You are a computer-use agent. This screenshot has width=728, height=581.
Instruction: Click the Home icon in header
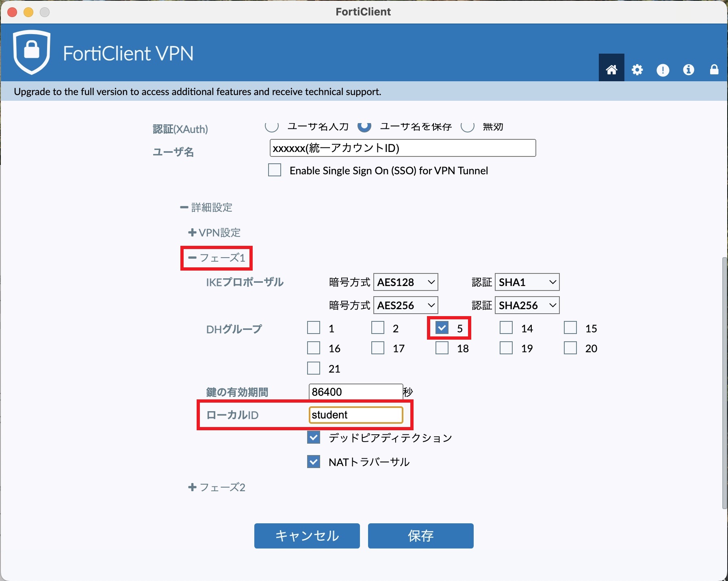tap(611, 69)
